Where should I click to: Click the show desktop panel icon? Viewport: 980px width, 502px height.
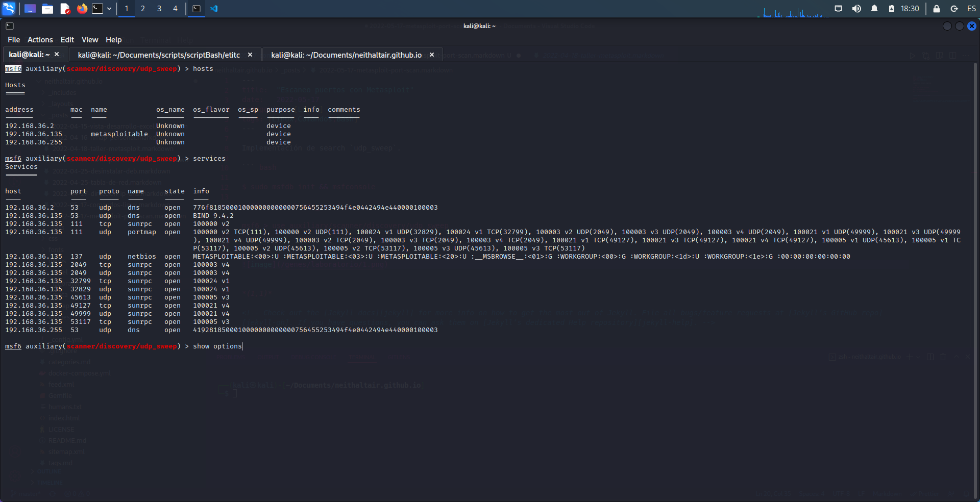pyautogui.click(x=30, y=9)
